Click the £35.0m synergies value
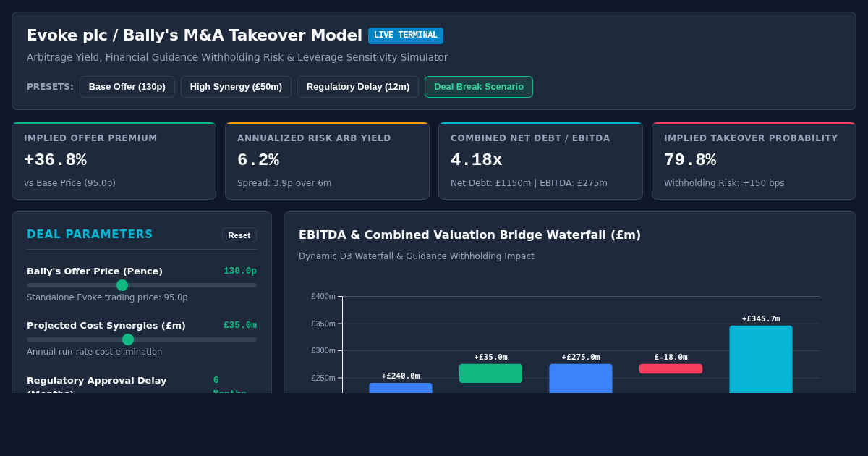 click(x=240, y=325)
